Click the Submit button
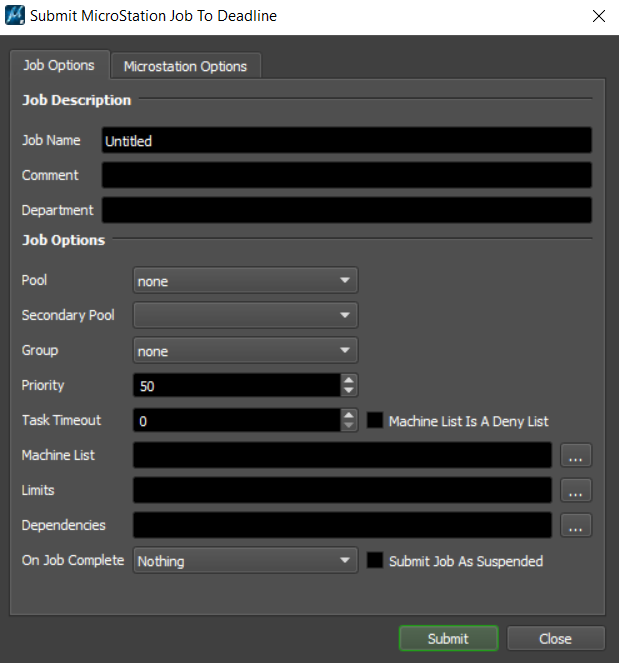This screenshot has height=663, width=619. (449, 638)
